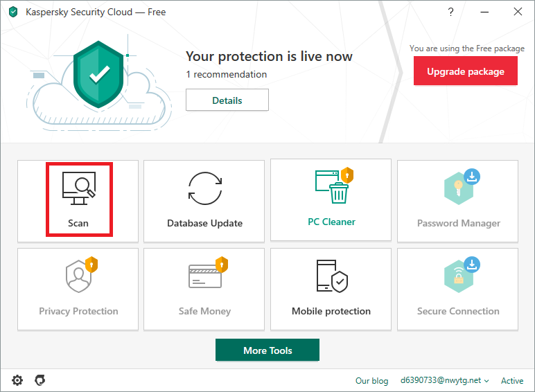Click the Secure Connection label
535x392 pixels.
(x=458, y=311)
